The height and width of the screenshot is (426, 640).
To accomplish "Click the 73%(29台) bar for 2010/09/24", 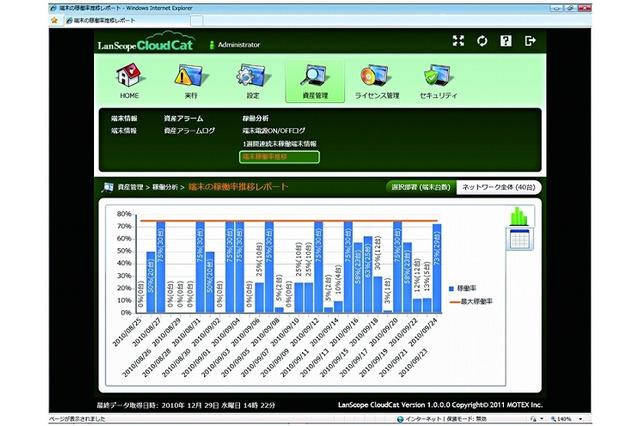I will [x=437, y=268].
